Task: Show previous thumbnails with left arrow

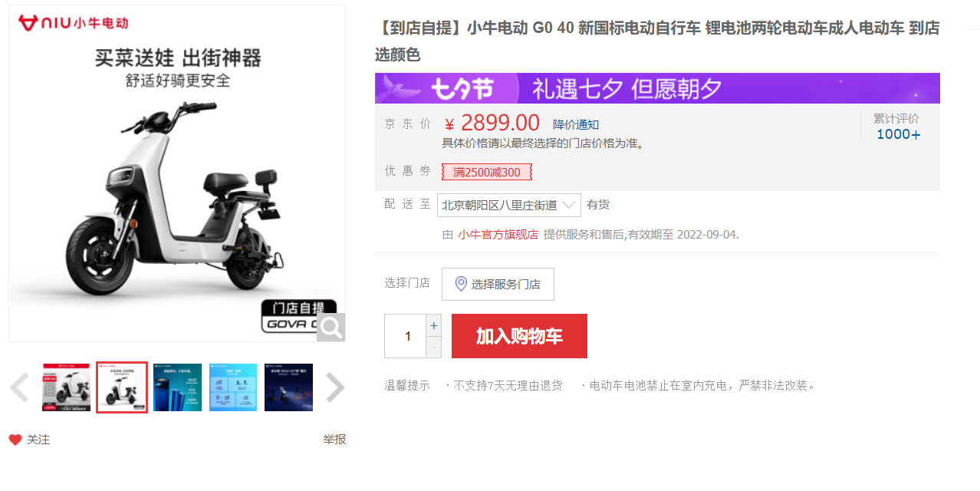Action: [19, 387]
